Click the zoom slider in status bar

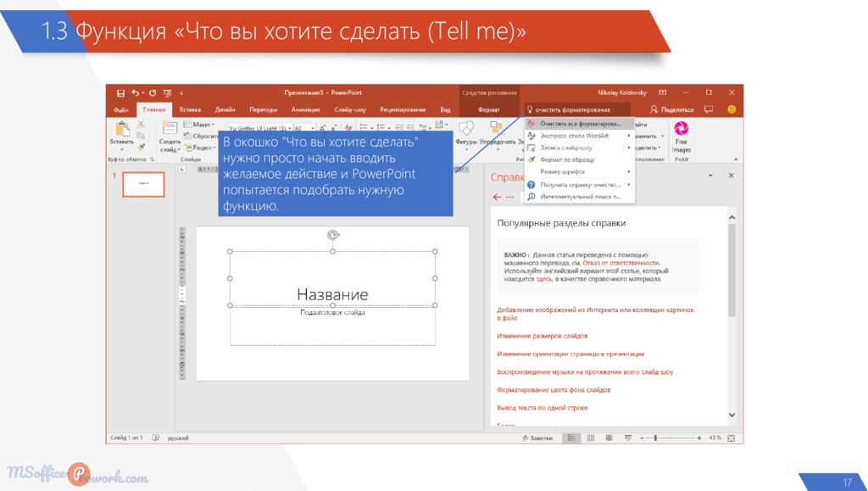pyautogui.click(x=670, y=438)
